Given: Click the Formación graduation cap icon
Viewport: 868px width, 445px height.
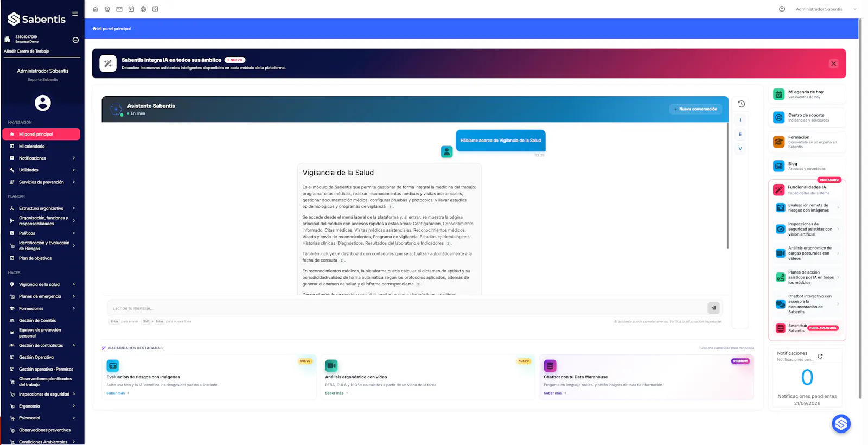Looking at the screenshot, I should [778, 142].
